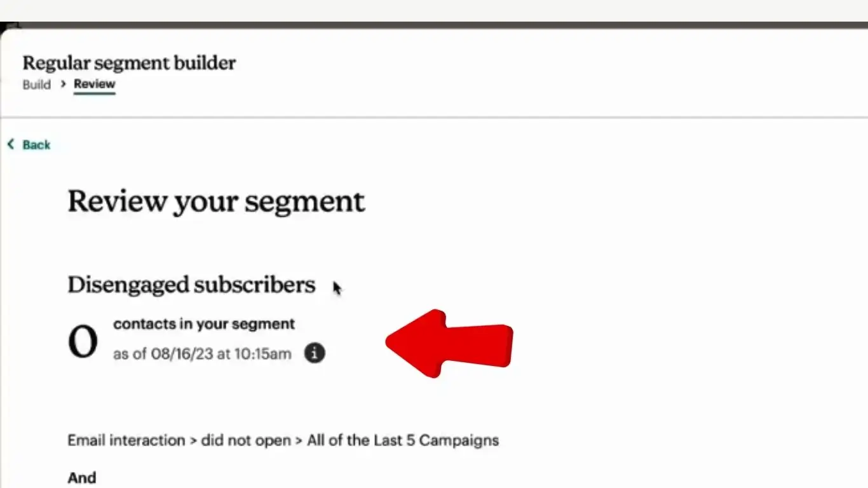Click the dark bar above the builder header
Image resolution: width=868 pixels, height=488 pixels.
[x=434, y=25]
